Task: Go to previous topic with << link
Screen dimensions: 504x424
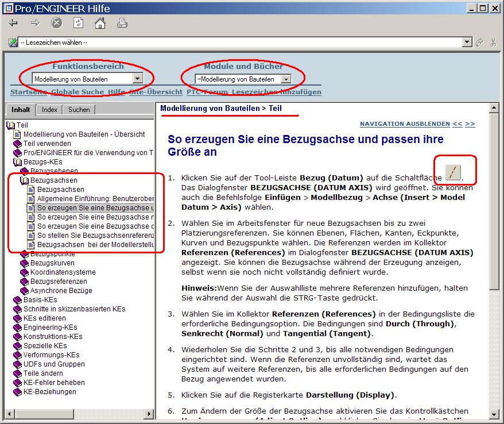Action: (458, 124)
